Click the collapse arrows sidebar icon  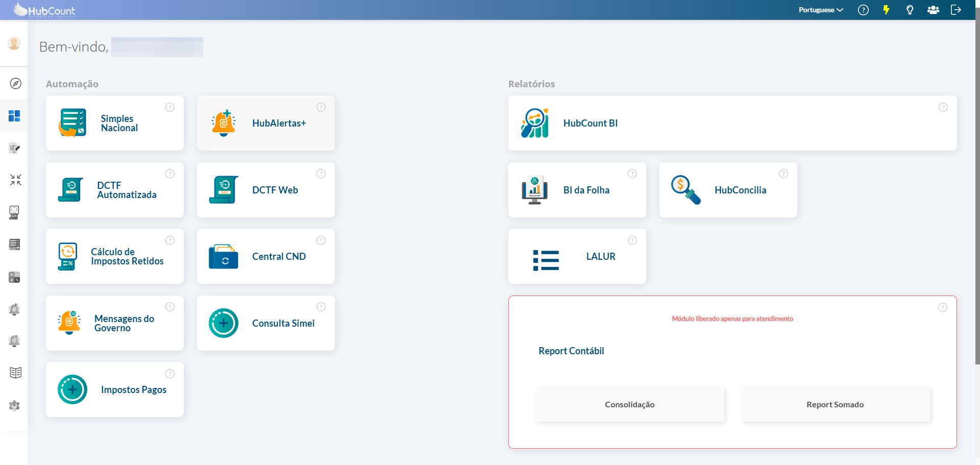pyautogui.click(x=16, y=180)
